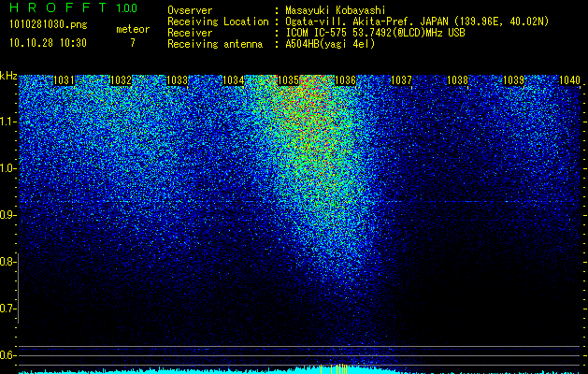Click the 0.7 kHz axis label
The width and height of the screenshot is (588, 374).
[x=7, y=309]
